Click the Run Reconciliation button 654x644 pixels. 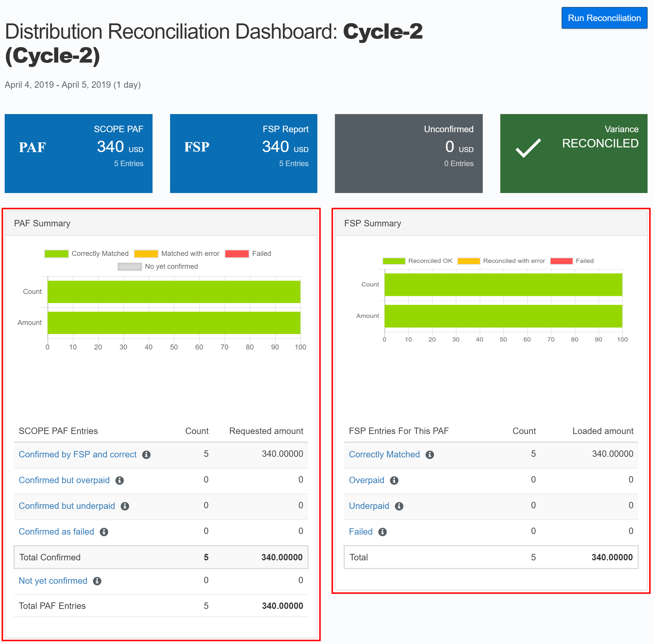(x=604, y=18)
